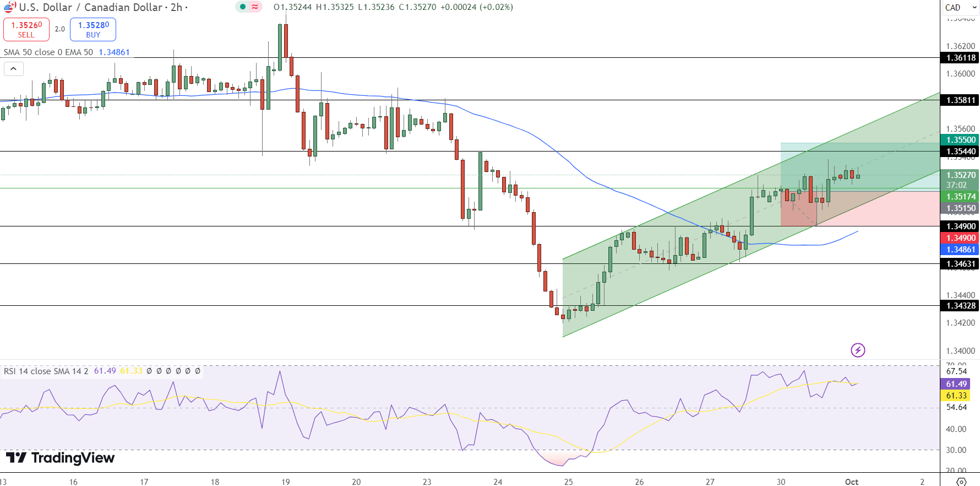Click the spread value 2.0
Screen dimensions: 980x486
click(x=60, y=29)
